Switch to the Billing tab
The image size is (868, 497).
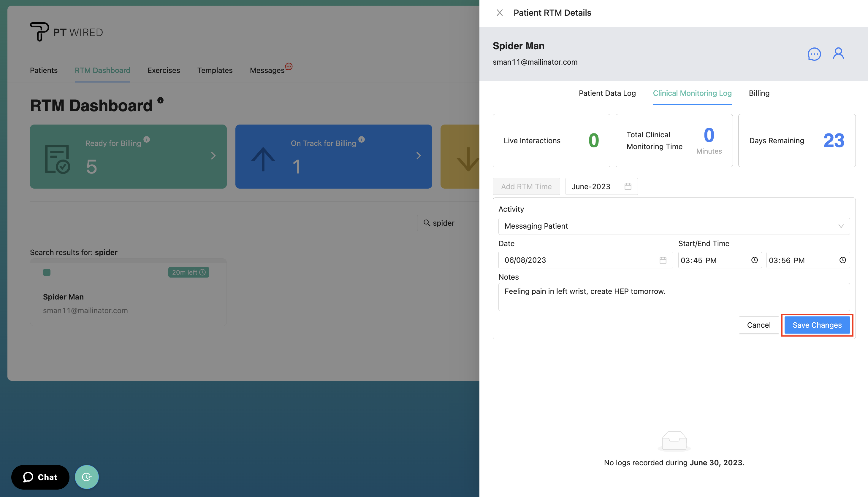tap(759, 93)
